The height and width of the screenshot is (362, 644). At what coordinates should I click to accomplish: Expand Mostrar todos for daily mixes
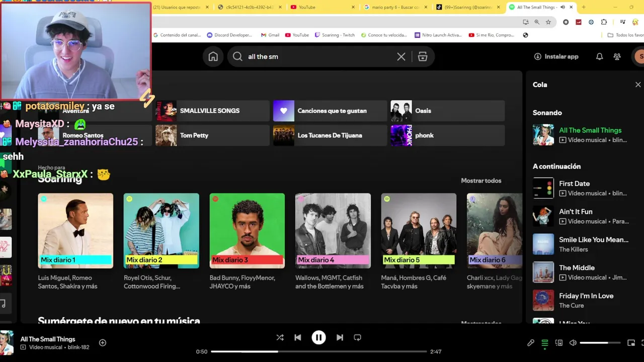coord(481,180)
